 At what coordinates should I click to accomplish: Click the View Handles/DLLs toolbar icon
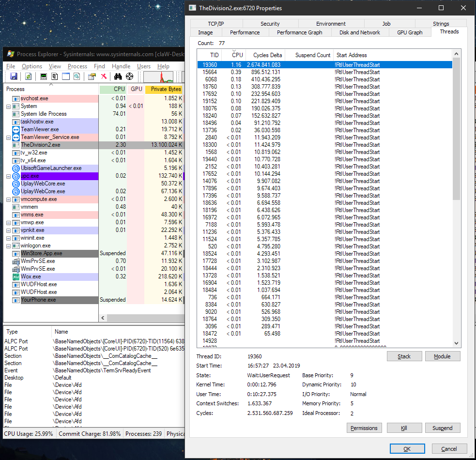coord(77,77)
